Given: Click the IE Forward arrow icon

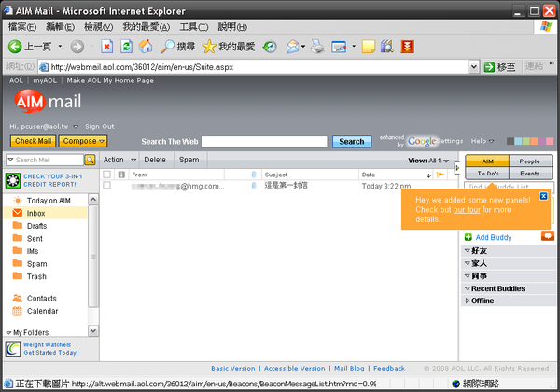Looking at the screenshot, I should (x=77, y=47).
